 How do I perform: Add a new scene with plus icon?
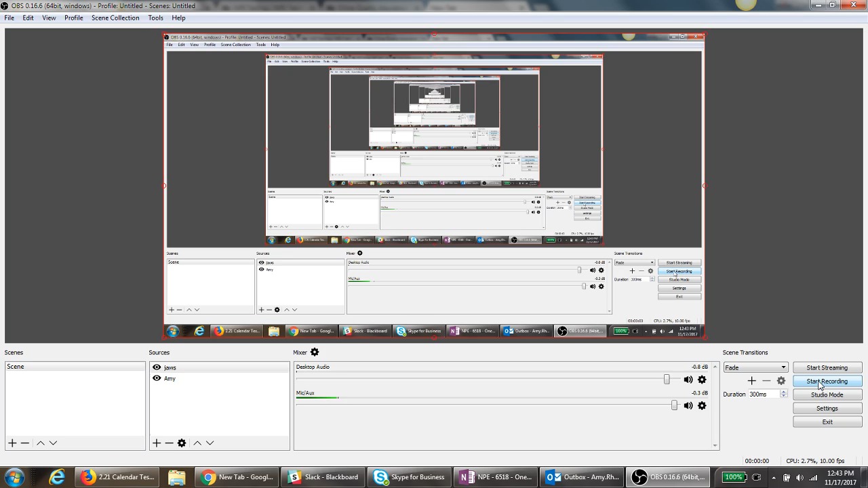click(12, 443)
